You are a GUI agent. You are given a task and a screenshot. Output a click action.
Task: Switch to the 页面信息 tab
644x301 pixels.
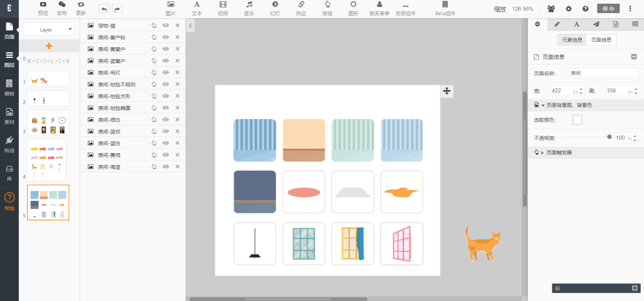coord(601,40)
